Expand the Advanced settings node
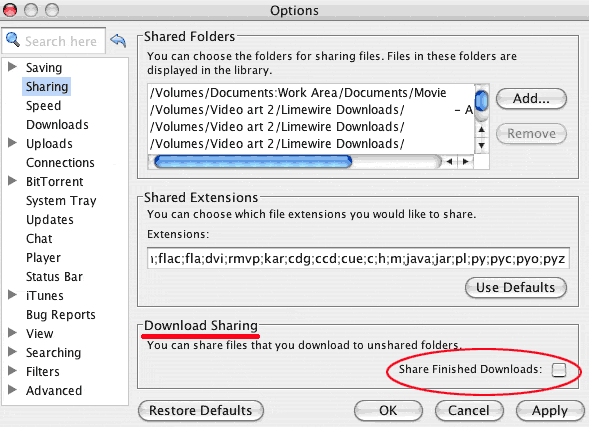The image size is (589, 427). (x=12, y=390)
